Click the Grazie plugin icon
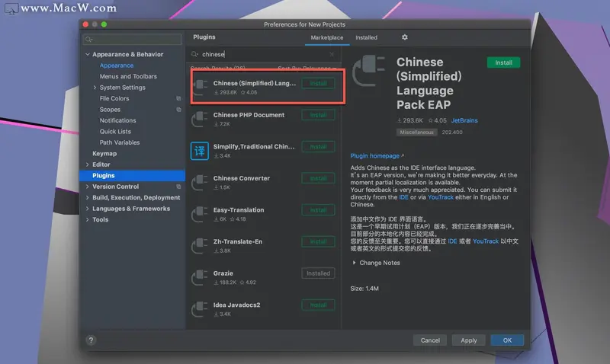This screenshot has width=610, height=364. 200,277
